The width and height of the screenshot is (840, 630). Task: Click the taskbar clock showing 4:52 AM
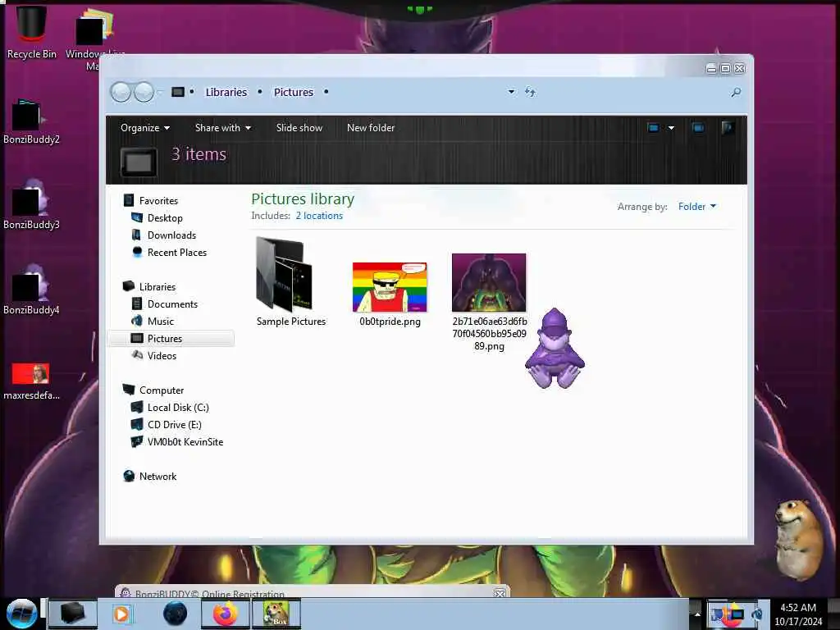pos(798,614)
